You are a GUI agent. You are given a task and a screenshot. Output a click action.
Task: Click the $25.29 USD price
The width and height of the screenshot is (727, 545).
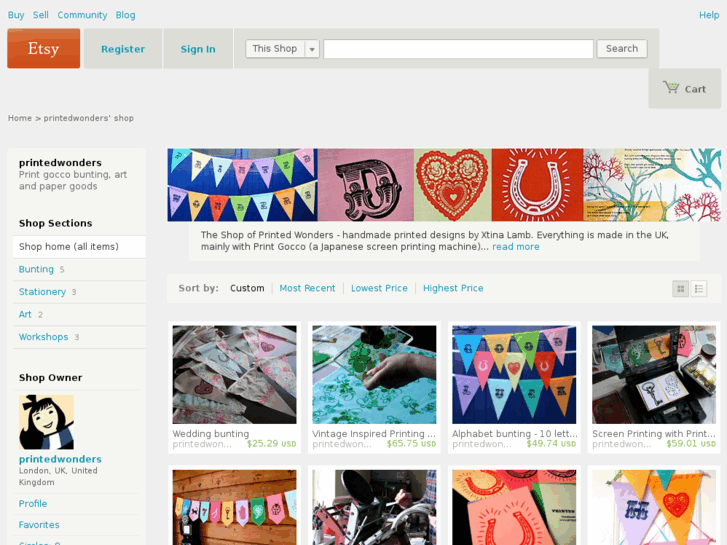coord(271,444)
